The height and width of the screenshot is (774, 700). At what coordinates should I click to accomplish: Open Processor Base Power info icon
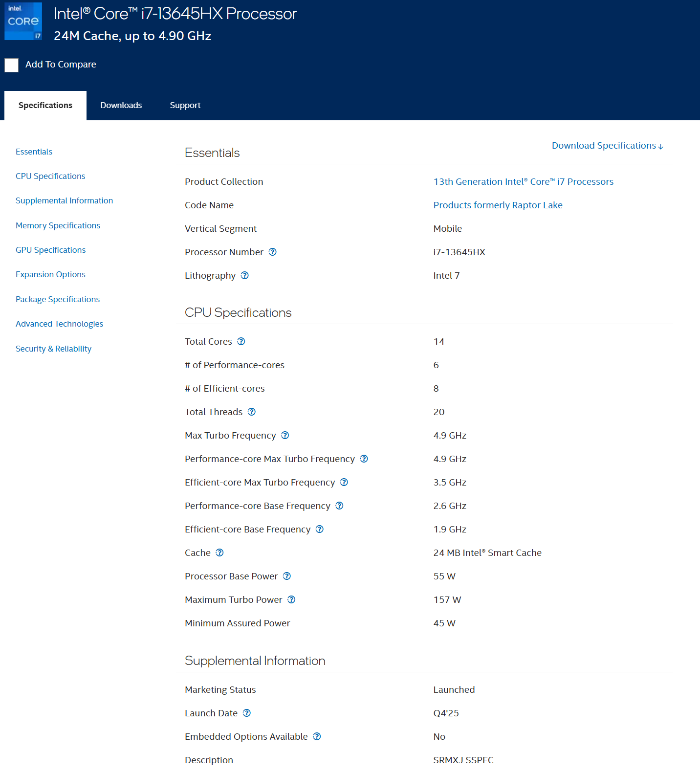[x=287, y=576]
